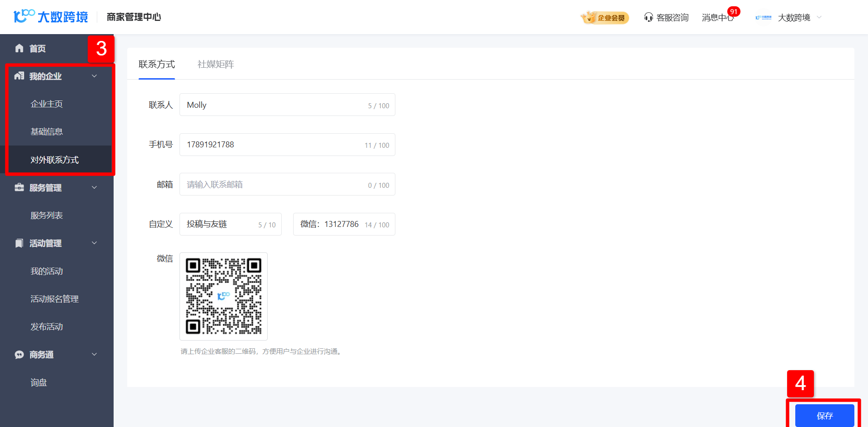Click the 客服咨询 headset icon
Image resolution: width=868 pixels, height=427 pixels.
point(649,17)
